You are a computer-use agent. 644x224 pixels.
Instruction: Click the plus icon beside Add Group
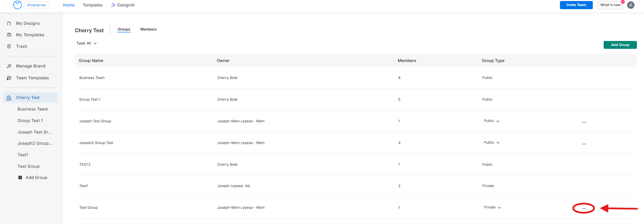[x=20, y=178]
